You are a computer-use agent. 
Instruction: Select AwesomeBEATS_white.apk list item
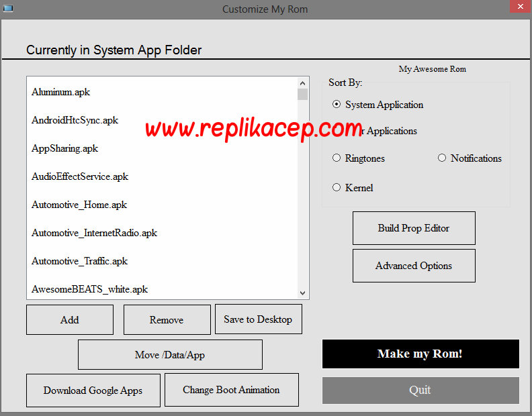point(89,289)
